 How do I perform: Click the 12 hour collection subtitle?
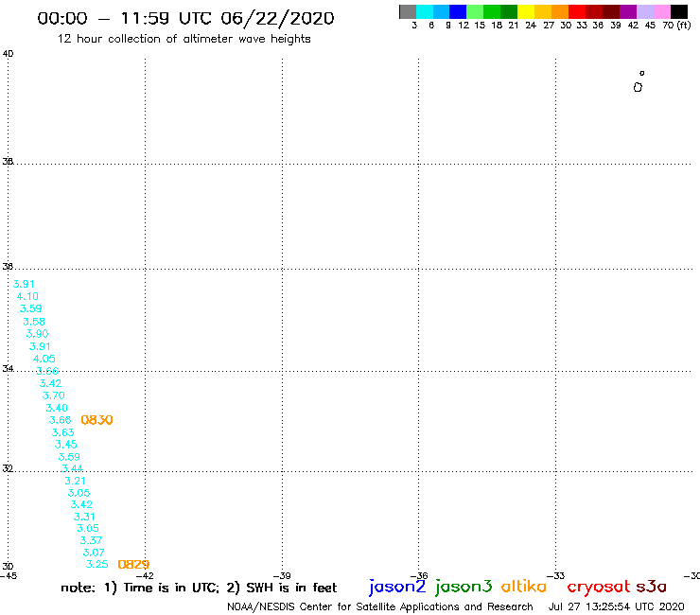(x=184, y=39)
